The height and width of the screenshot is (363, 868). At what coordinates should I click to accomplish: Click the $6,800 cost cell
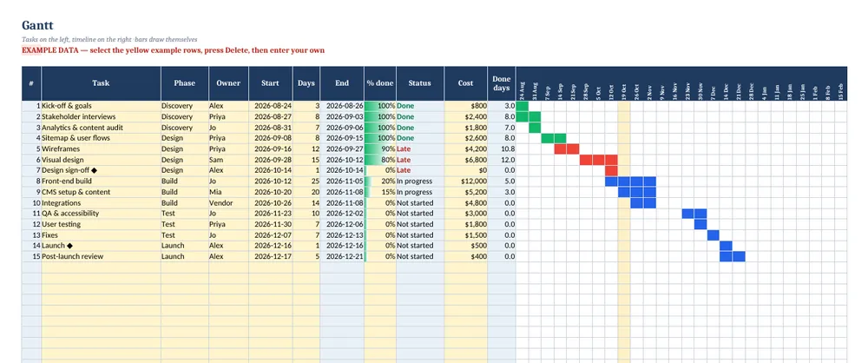point(465,160)
